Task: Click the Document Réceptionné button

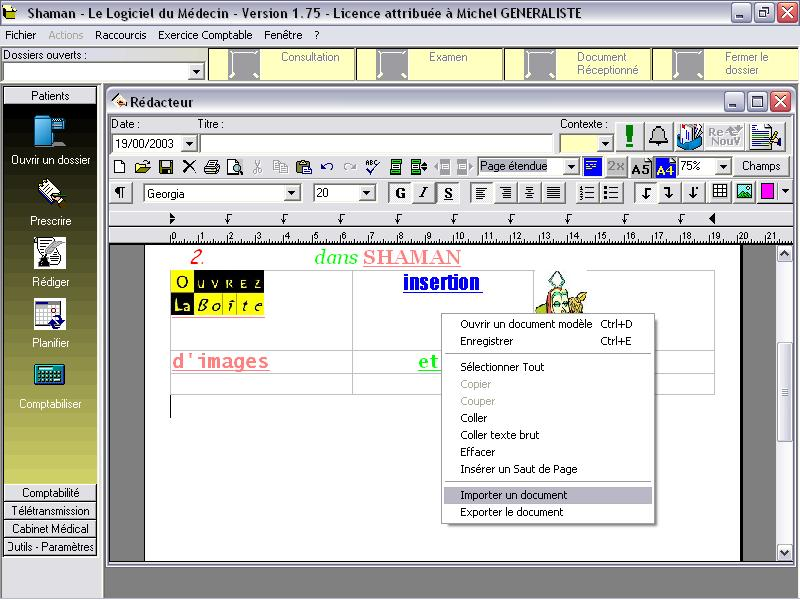Action: point(578,64)
